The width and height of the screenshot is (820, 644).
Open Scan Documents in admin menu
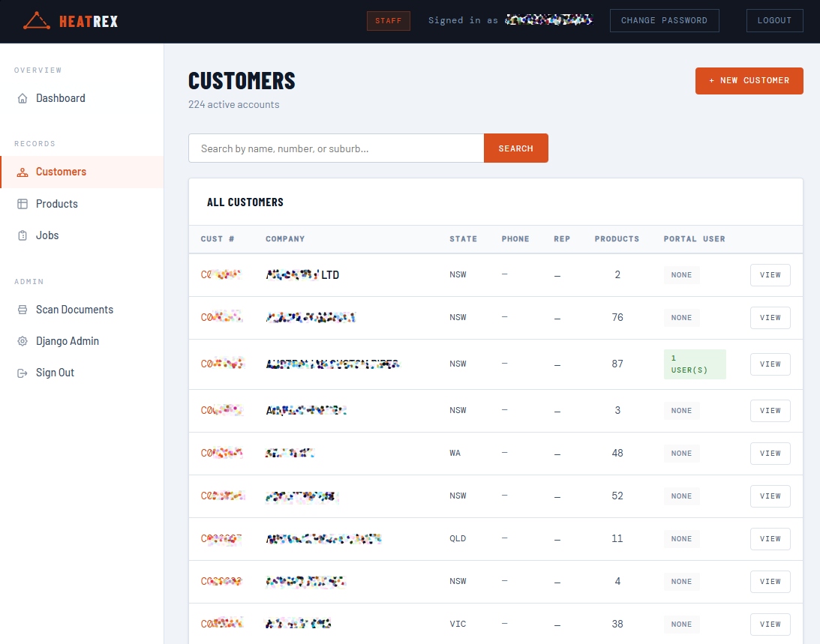tap(82, 310)
